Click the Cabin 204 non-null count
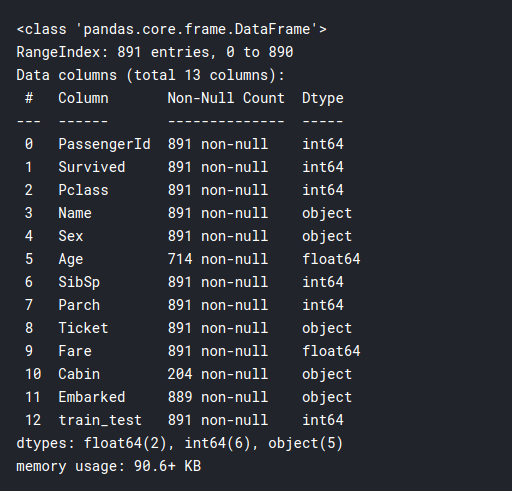512x491 pixels. [218, 374]
